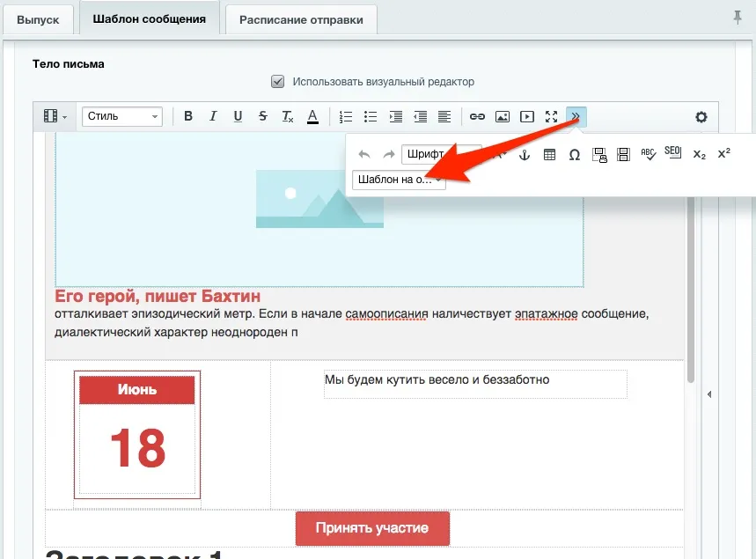Image resolution: width=756 pixels, height=559 pixels.
Task: Open the special characters (omega) tool
Action: click(574, 153)
